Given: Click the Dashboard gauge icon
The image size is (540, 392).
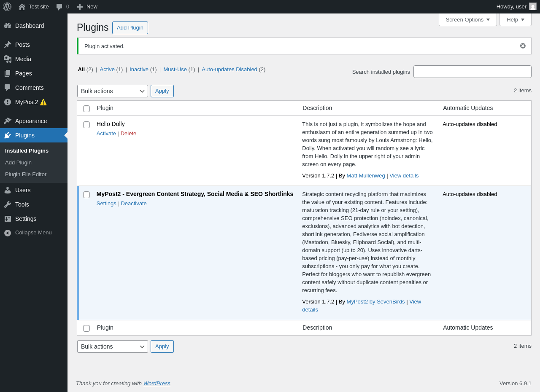Looking at the screenshot, I should pyautogui.click(x=8, y=26).
